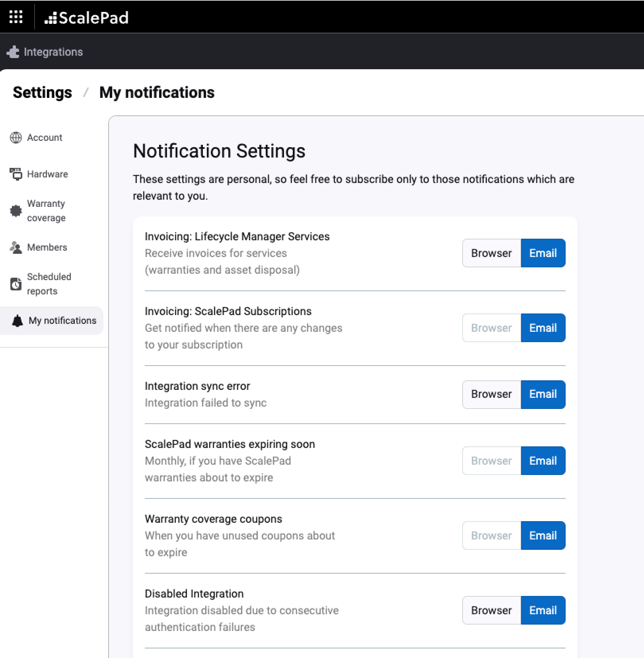Toggle Browser for Warranty coverage coupons
Image resolution: width=644 pixels, height=658 pixels.
[x=492, y=535]
